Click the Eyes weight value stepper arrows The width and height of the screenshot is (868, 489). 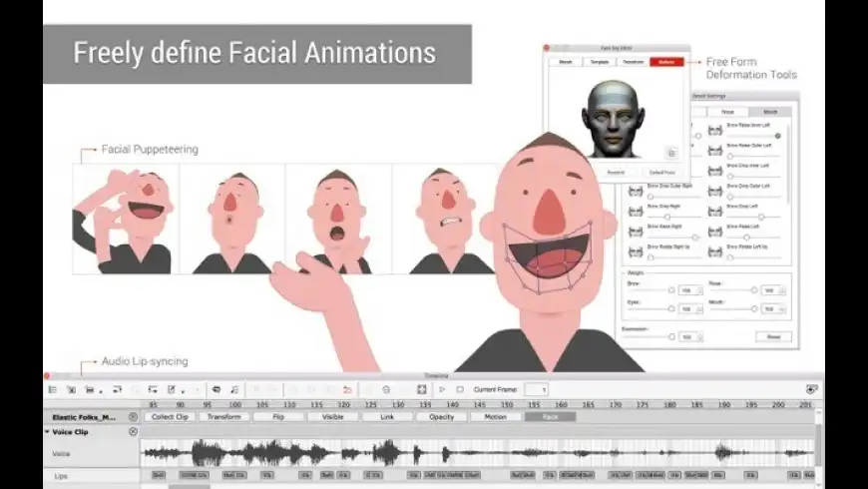coord(699,309)
